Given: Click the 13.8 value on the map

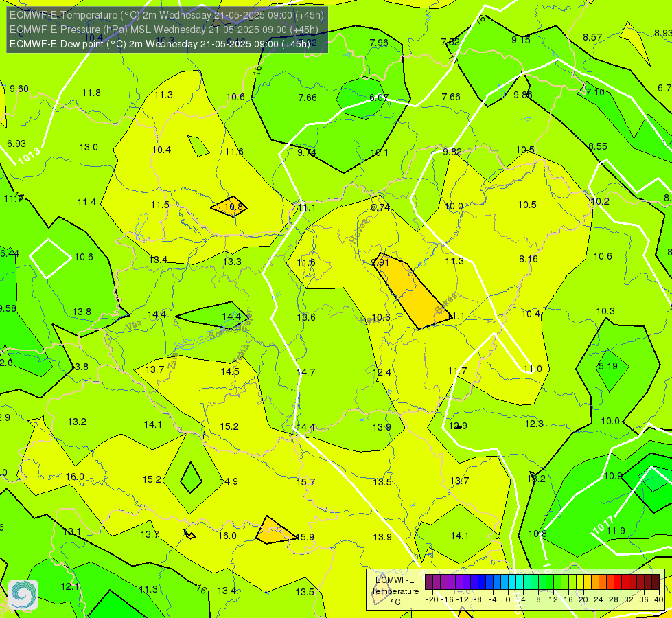Looking at the screenshot, I should (82, 312).
